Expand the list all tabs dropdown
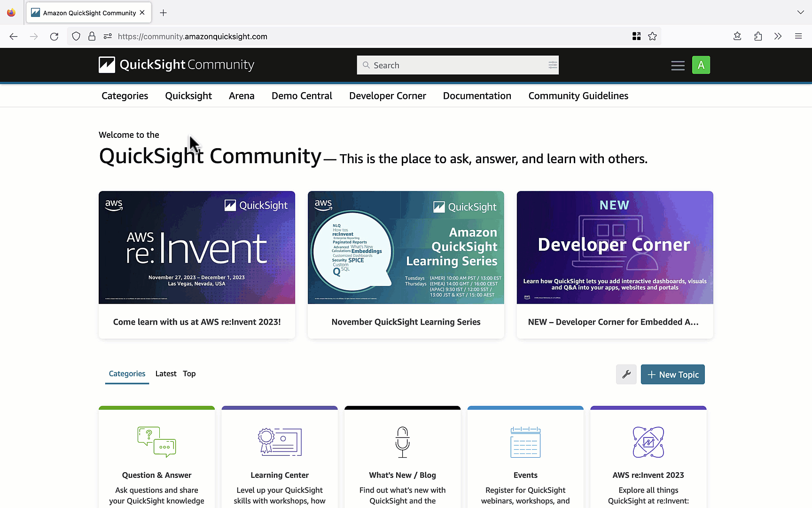Screen dimensions: 812x508 tap(800, 12)
